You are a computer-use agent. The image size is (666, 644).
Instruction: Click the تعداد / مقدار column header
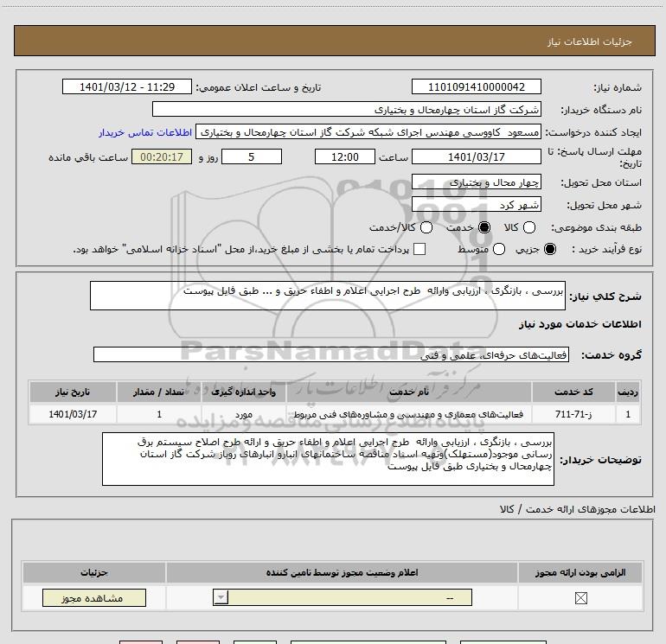[159, 392]
